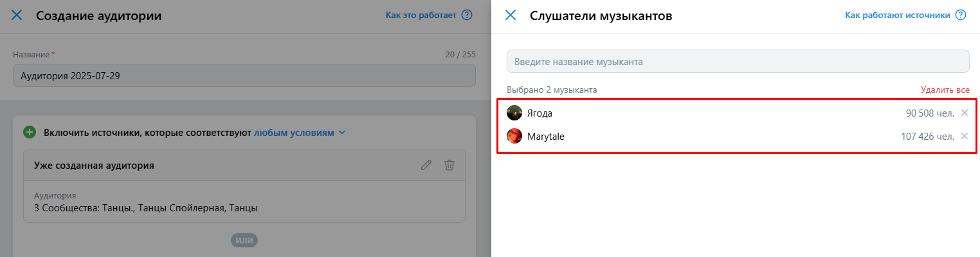Viewport: 980px width, 257px height.
Task: Click the 20 / 255 character counter
Action: click(460, 55)
